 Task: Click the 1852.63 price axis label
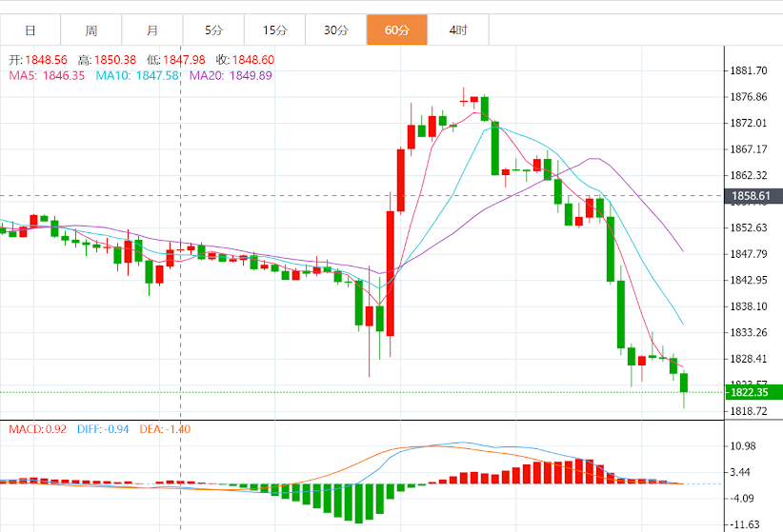749,228
